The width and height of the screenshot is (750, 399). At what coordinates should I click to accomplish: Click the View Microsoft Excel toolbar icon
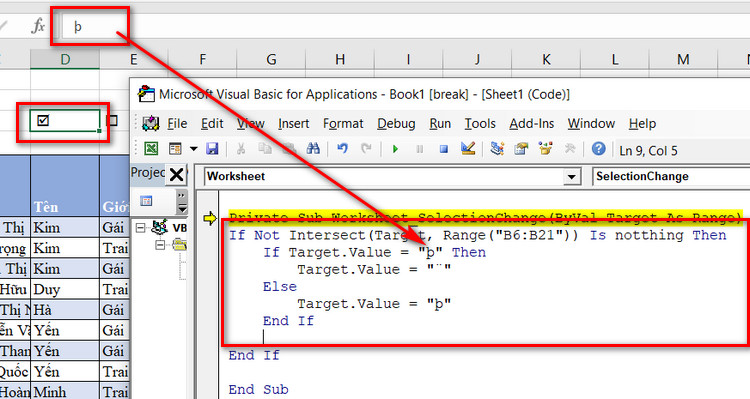[151, 149]
